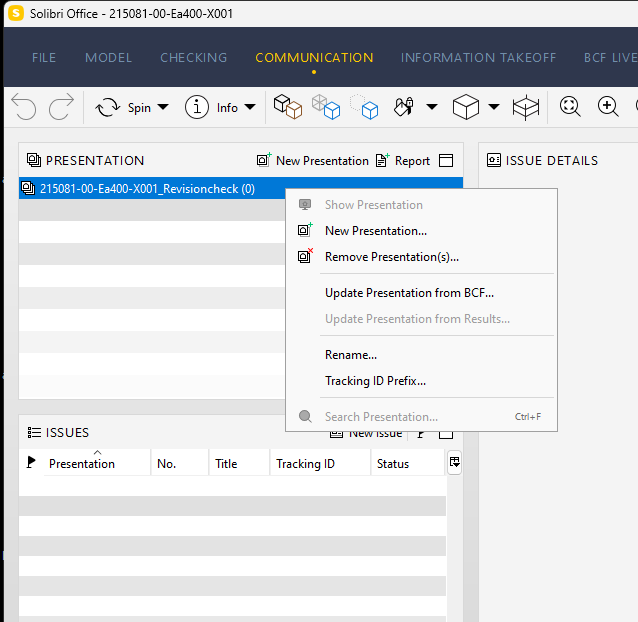Activate the Spin navigation tool
This screenshot has height=622, width=638.
coord(123,107)
